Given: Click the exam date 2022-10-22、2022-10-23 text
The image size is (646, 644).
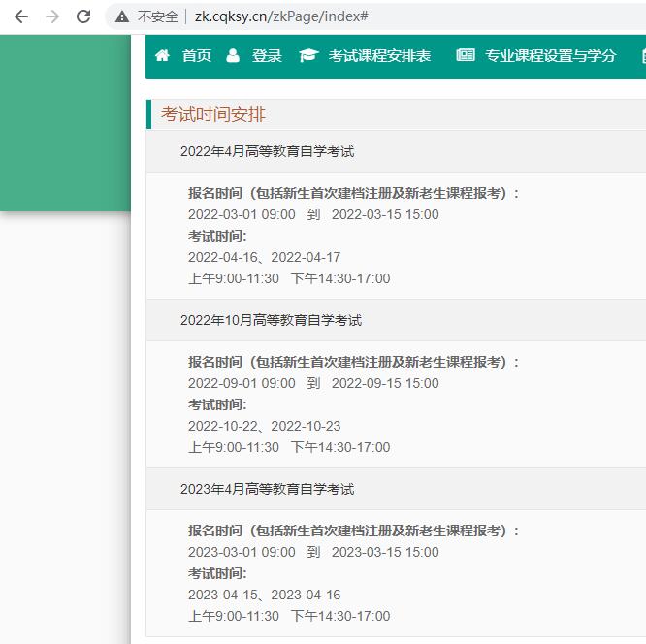Looking at the screenshot, I should pos(264,426).
